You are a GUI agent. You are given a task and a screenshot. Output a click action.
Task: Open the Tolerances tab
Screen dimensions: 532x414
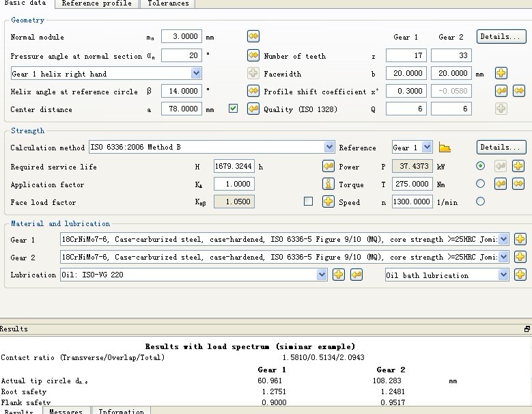(x=168, y=3)
